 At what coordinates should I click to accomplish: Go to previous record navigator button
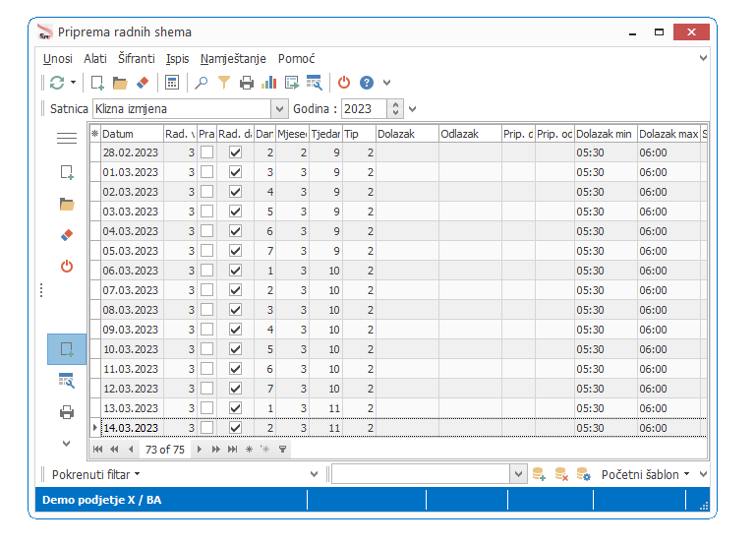pyautogui.click(x=131, y=450)
